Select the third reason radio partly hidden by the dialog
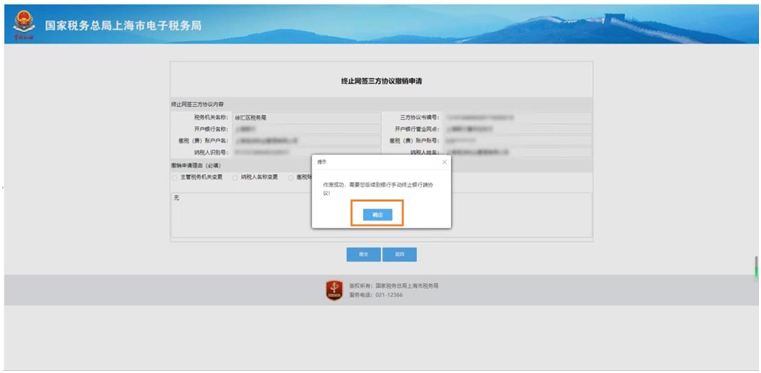 pyautogui.click(x=291, y=178)
